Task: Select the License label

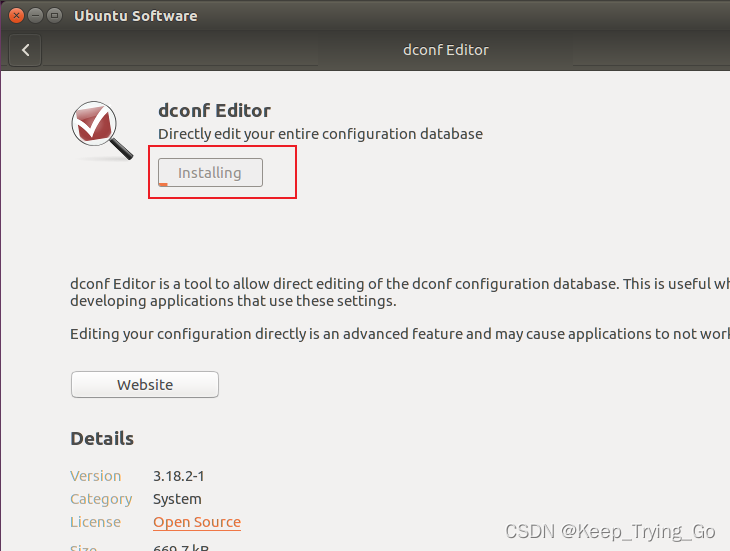Action: tap(95, 522)
